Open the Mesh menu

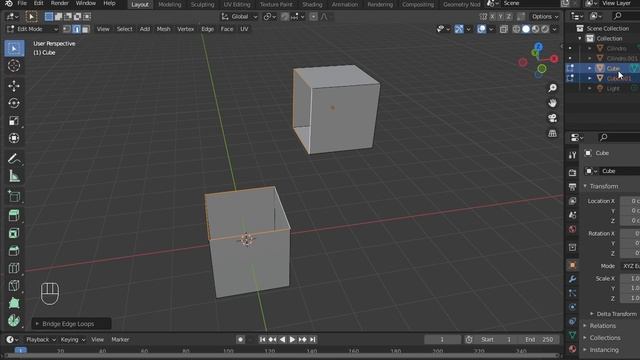click(x=164, y=29)
